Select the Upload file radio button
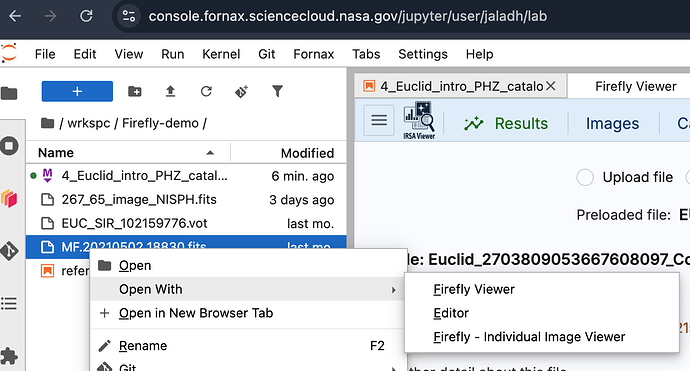690x371 pixels. (585, 177)
